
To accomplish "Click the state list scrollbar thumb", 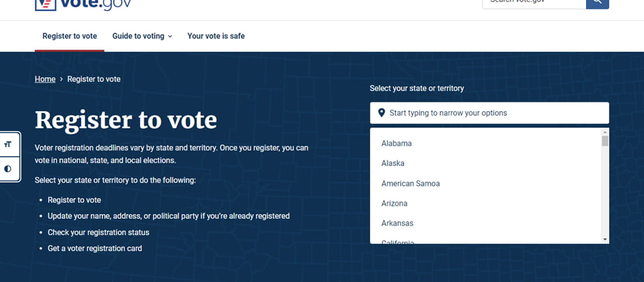I will [605, 141].
